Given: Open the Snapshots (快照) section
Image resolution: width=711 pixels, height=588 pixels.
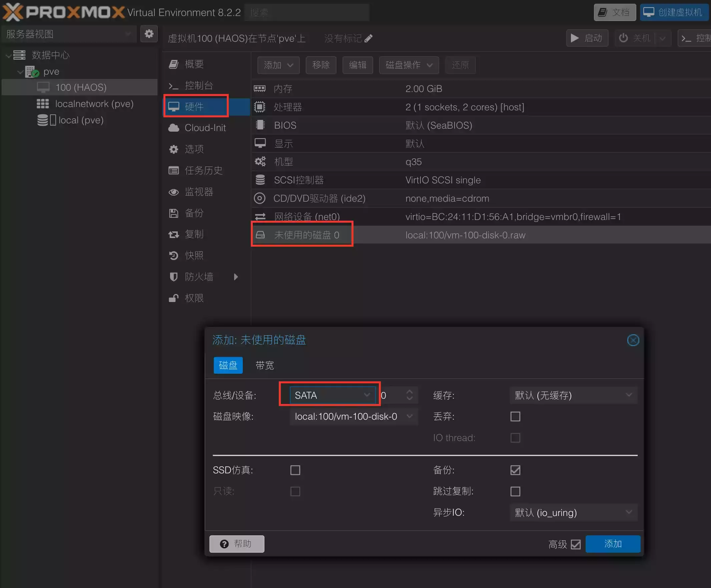Looking at the screenshot, I should point(194,255).
